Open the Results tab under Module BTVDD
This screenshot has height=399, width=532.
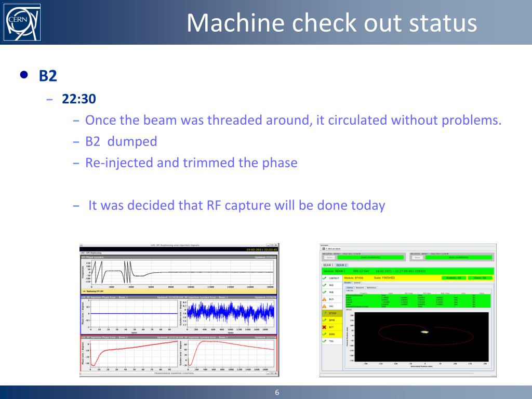pyautogui.click(x=348, y=283)
